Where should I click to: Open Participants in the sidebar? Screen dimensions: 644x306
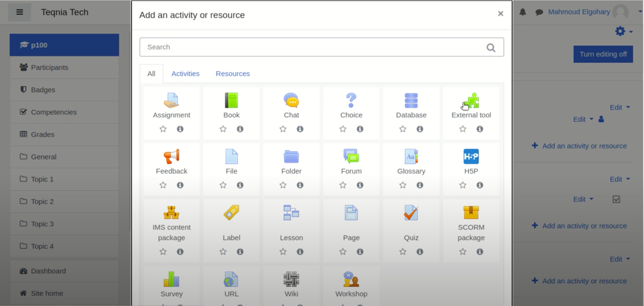(x=64, y=67)
